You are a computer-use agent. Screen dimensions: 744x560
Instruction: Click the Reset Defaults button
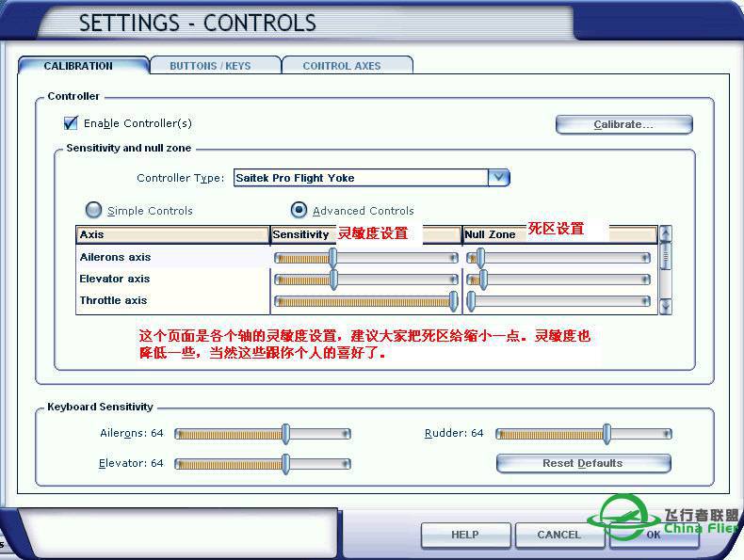coord(584,463)
